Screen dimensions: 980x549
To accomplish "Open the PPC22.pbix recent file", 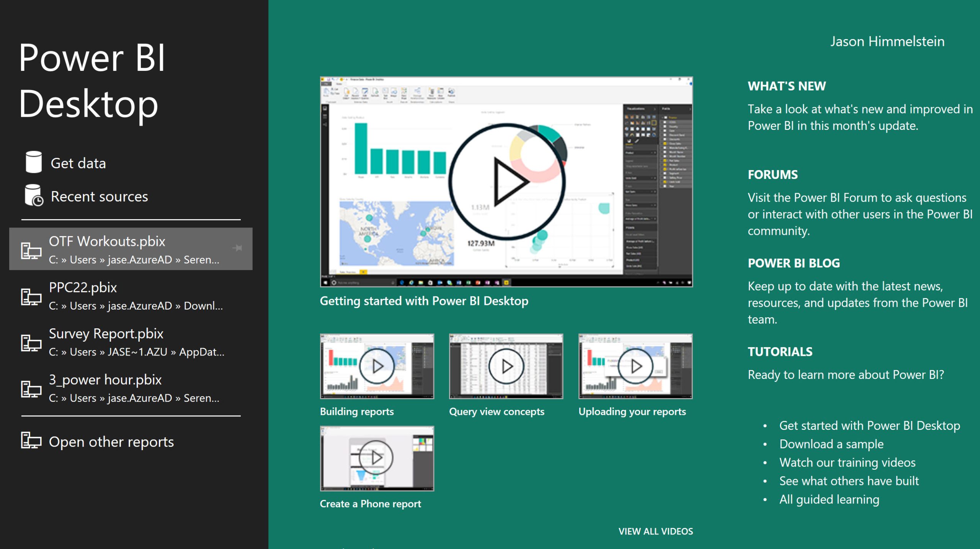I will 131,296.
